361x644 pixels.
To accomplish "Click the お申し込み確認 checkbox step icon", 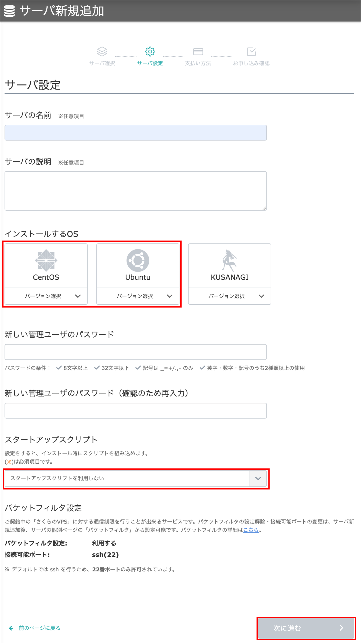I will (251, 52).
